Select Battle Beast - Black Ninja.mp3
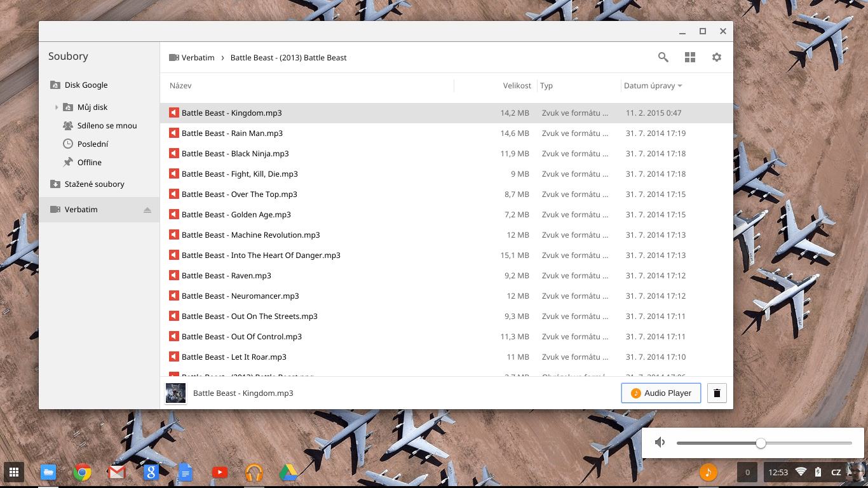 pos(446,154)
